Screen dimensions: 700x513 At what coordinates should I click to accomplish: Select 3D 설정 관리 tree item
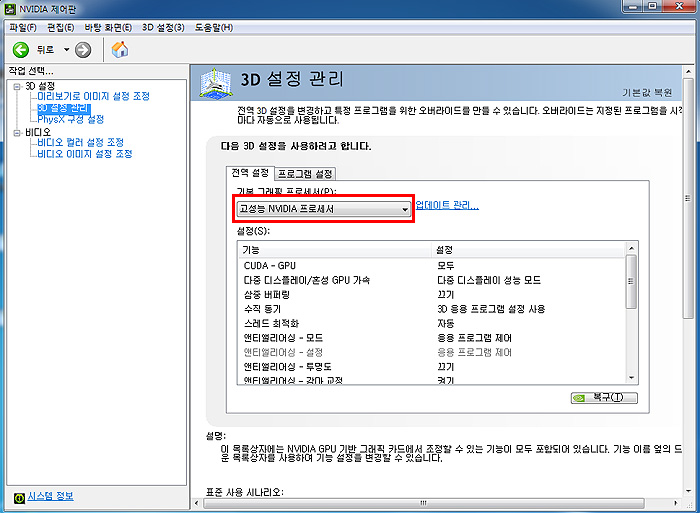(x=64, y=108)
